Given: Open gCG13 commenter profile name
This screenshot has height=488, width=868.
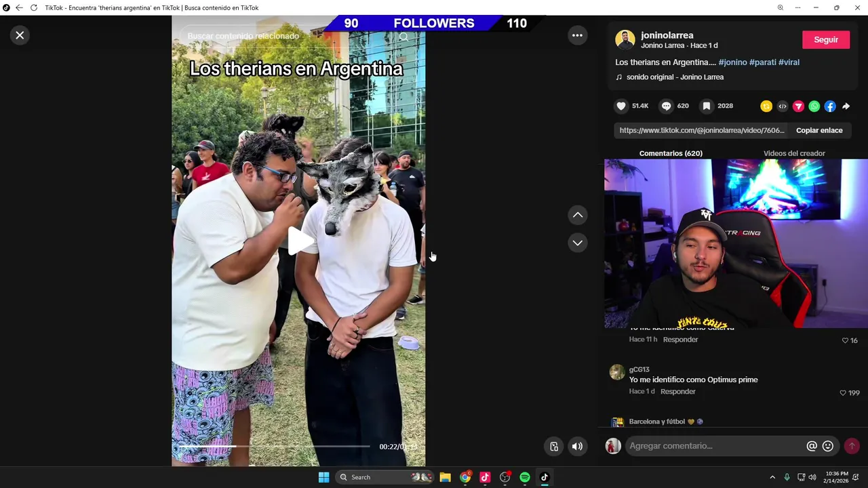Looking at the screenshot, I should [639, 369].
